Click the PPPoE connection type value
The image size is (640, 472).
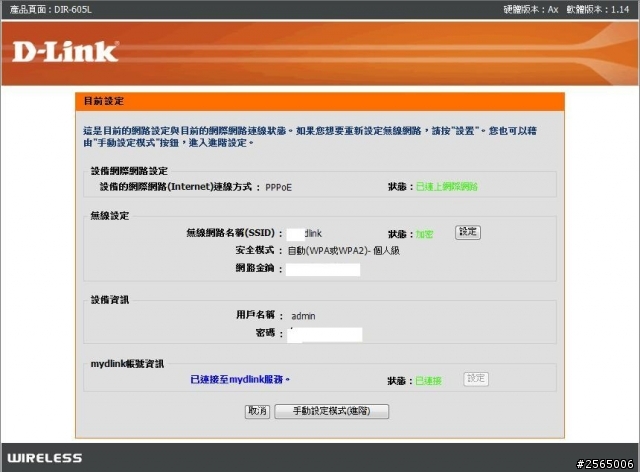tap(279, 187)
